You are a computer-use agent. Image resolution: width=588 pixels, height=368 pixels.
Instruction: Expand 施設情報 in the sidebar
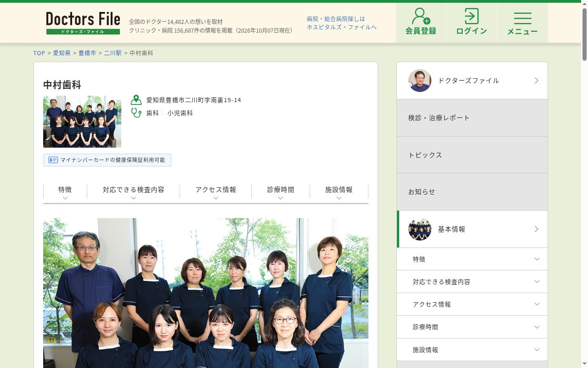472,350
